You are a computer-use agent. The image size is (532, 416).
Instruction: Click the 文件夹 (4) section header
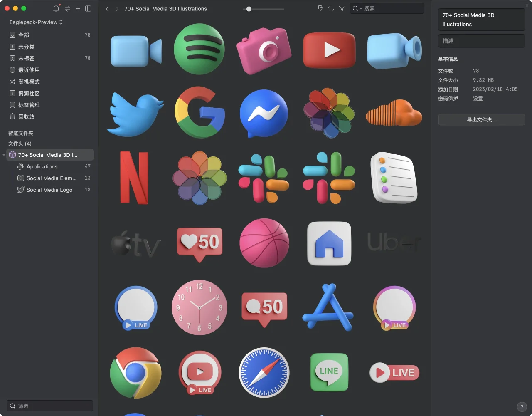[x=20, y=144]
